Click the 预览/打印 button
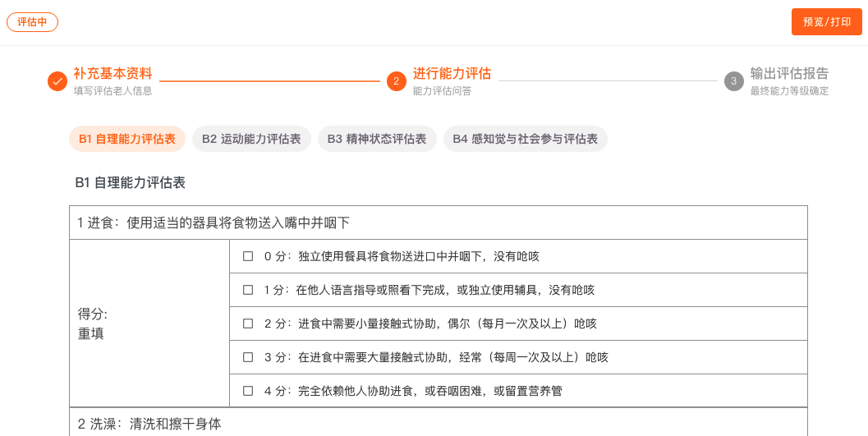Viewport: 868px width, 436px height. [x=826, y=22]
